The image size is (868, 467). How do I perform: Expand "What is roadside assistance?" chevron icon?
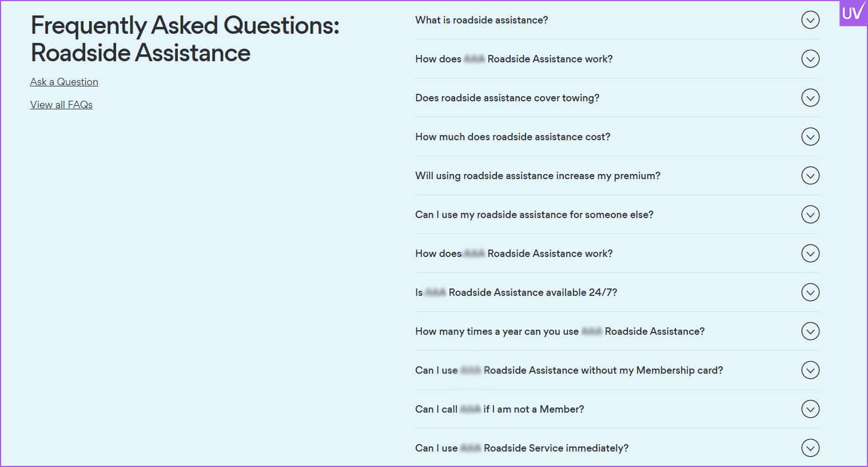tap(810, 20)
